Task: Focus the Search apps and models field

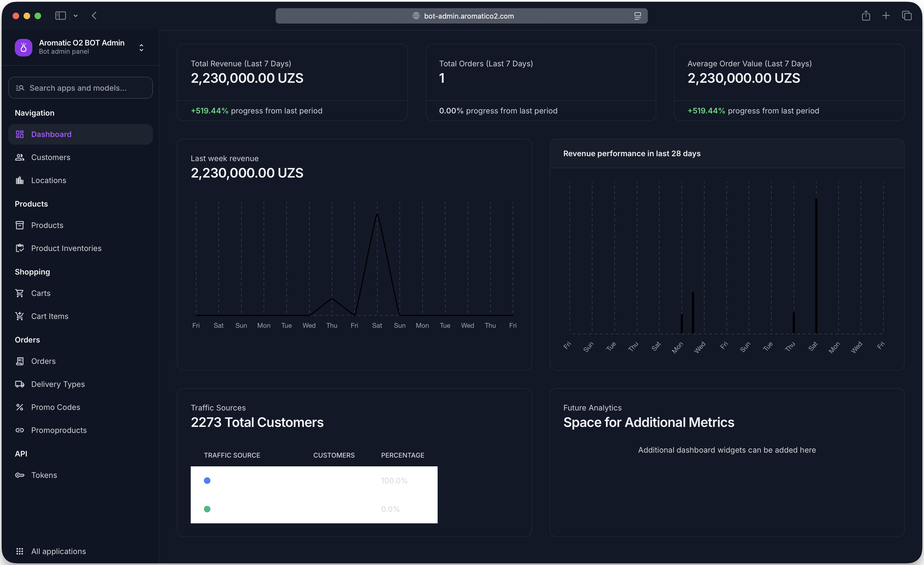Action: 81,88
